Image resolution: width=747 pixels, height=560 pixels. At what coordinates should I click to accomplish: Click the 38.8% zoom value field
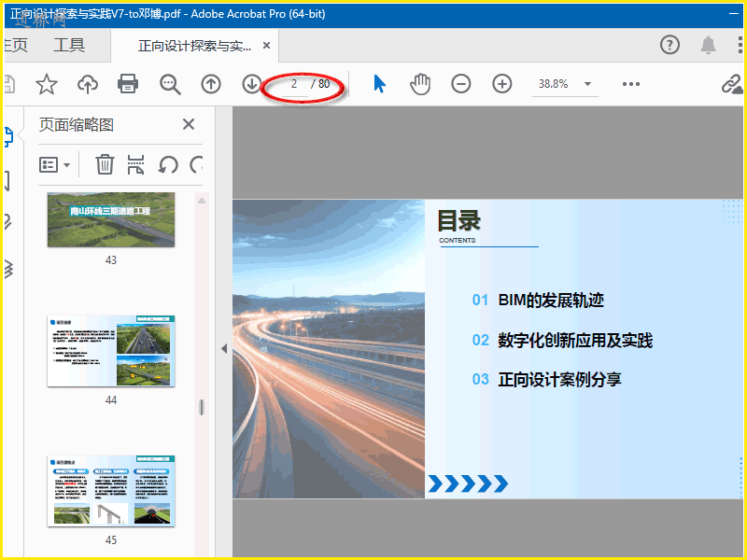pyautogui.click(x=554, y=84)
